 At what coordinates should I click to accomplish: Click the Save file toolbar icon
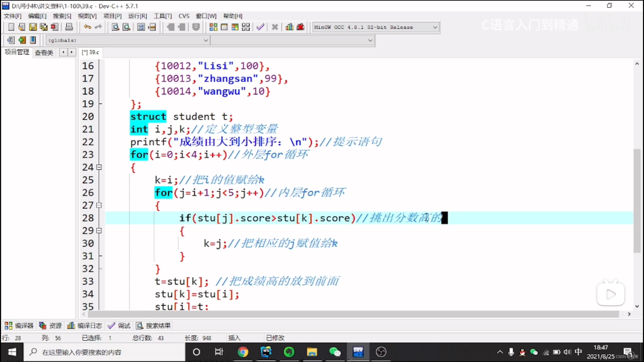(x=33, y=27)
